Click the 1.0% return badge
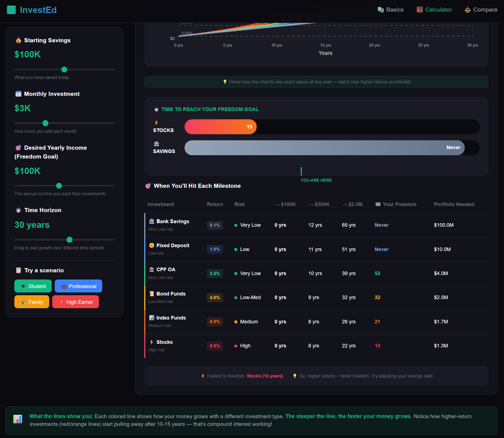Screen dimensions: 504x438 215,249
